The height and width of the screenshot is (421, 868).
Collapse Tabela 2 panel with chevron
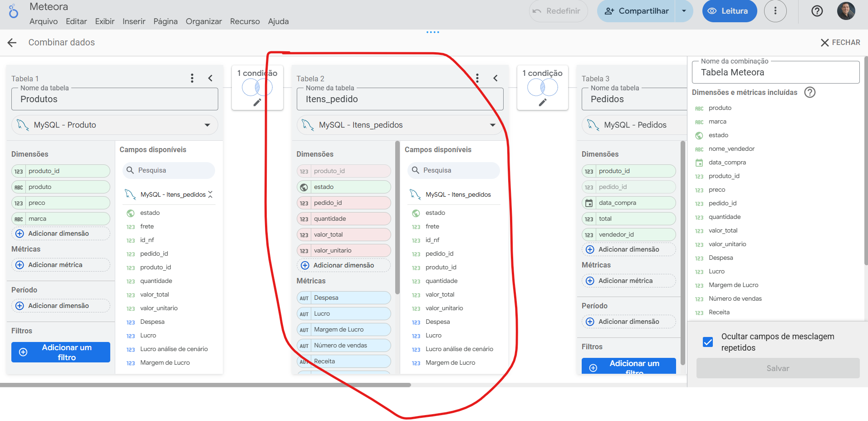coord(495,78)
